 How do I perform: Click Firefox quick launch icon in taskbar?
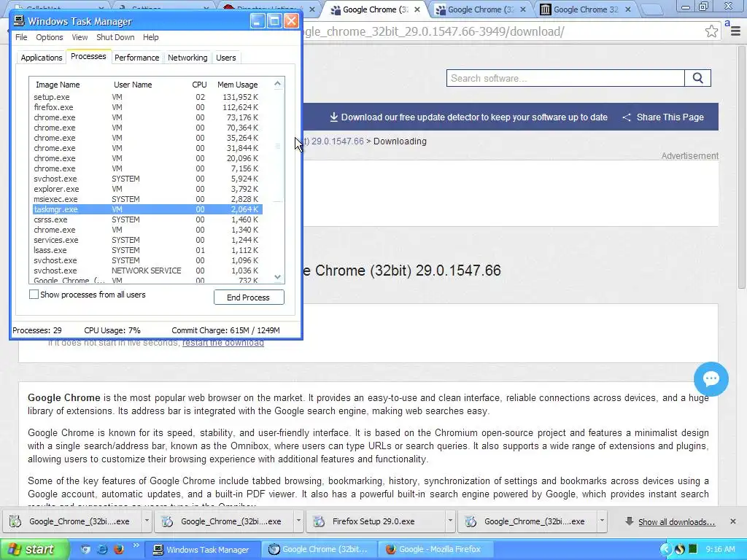[x=119, y=549]
